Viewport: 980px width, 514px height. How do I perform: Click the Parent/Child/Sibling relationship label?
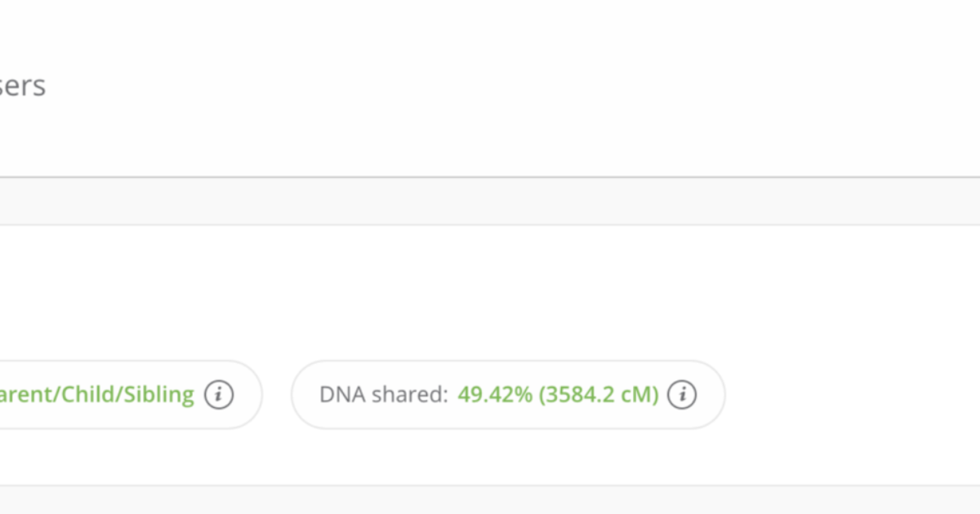(x=98, y=395)
